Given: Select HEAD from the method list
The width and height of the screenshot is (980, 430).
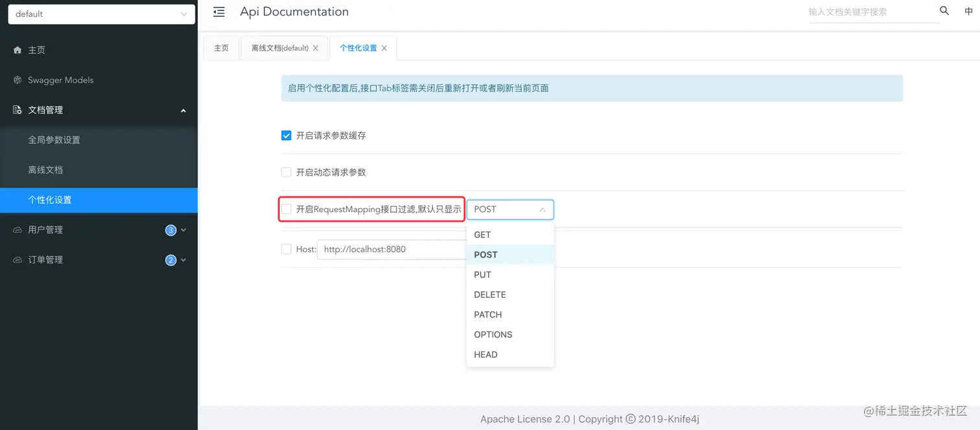Looking at the screenshot, I should (x=510, y=355).
